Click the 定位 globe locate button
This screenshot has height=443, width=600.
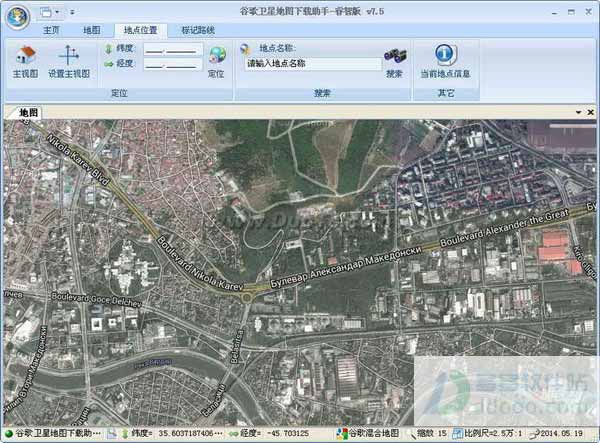tap(217, 61)
